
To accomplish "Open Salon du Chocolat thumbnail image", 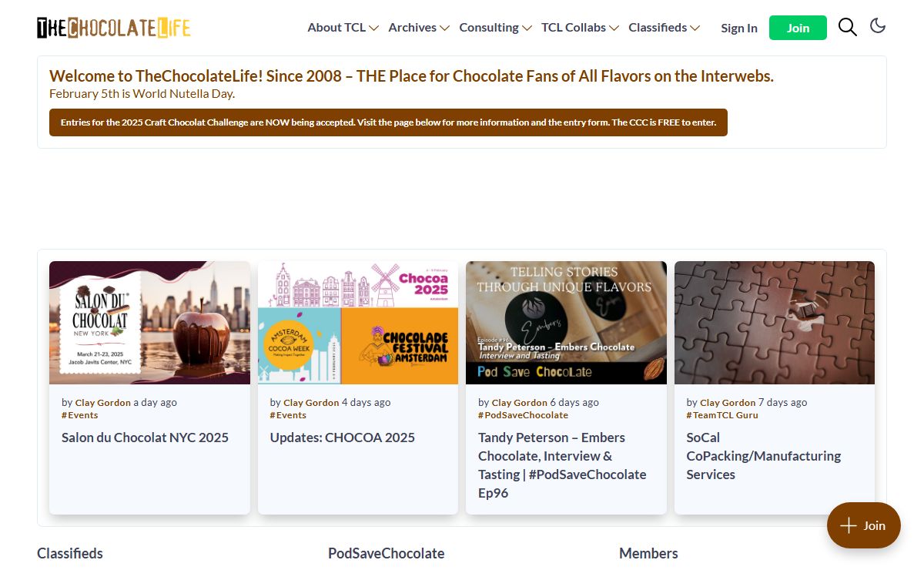I will point(149,323).
